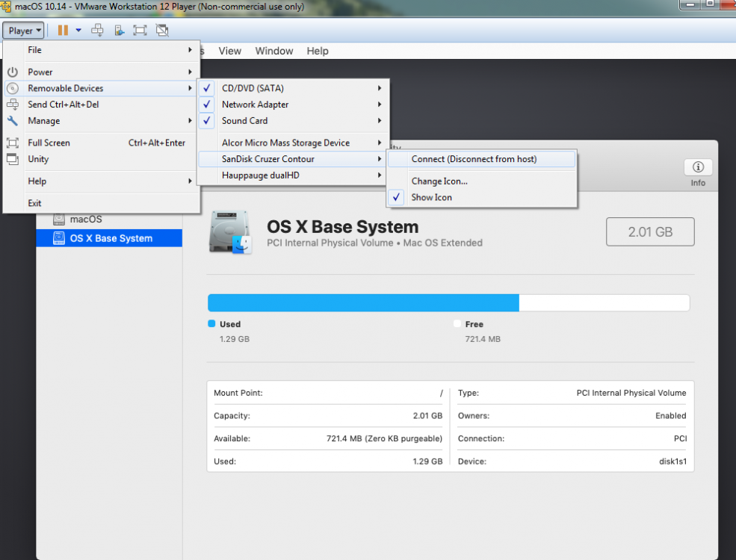The height and width of the screenshot is (560, 736).
Task: Click the Send Ctrl+Alt+Del toolbar icon
Action: [98, 31]
